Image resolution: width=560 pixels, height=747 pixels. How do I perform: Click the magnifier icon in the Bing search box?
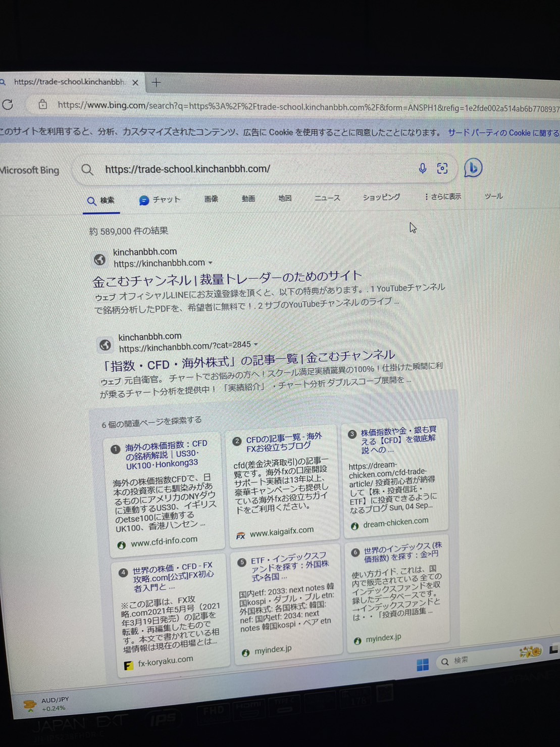87,170
